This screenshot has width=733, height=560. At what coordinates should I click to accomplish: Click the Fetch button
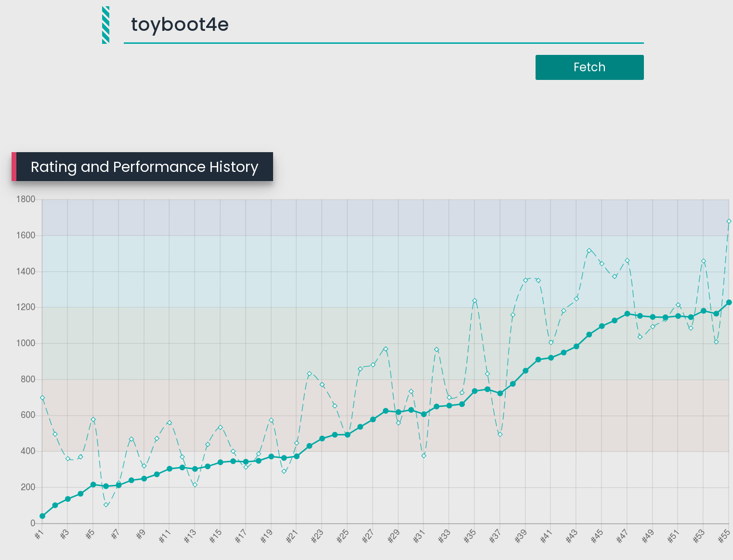(589, 67)
